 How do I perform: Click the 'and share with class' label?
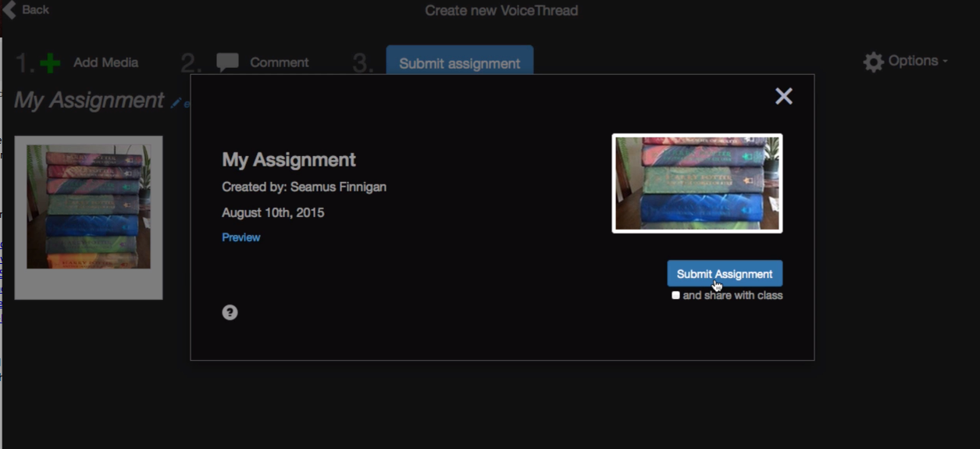[x=732, y=295]
